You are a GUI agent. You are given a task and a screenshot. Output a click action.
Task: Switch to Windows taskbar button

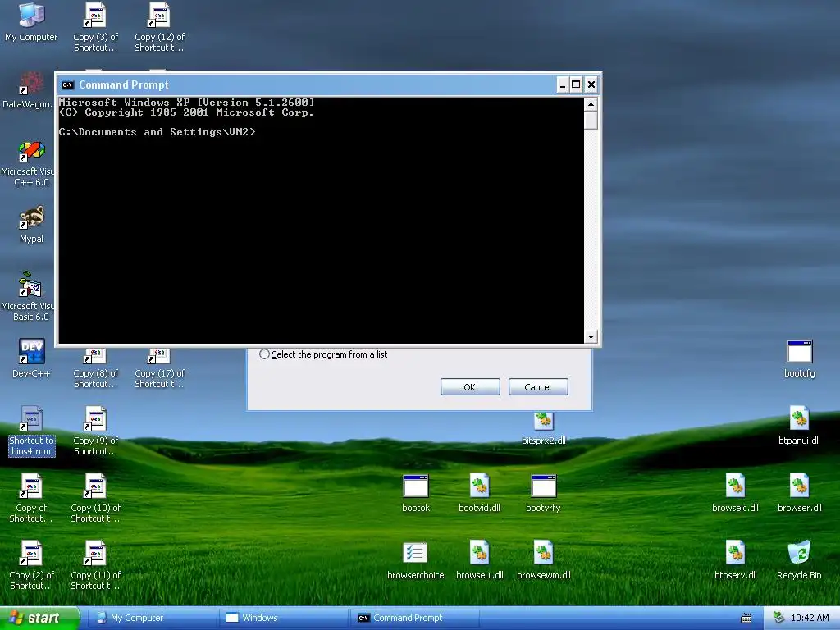[283, 618]
